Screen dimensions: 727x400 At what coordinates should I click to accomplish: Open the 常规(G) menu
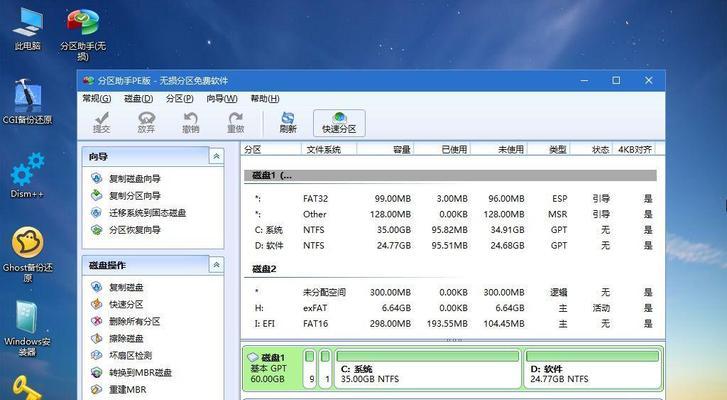[x=96, y=98]
